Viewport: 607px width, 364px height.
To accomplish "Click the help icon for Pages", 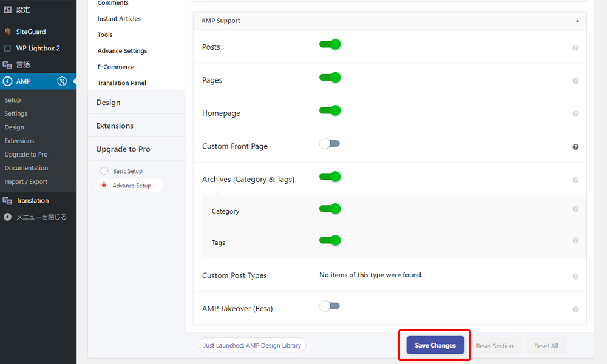I will click(x=575, y=81).
